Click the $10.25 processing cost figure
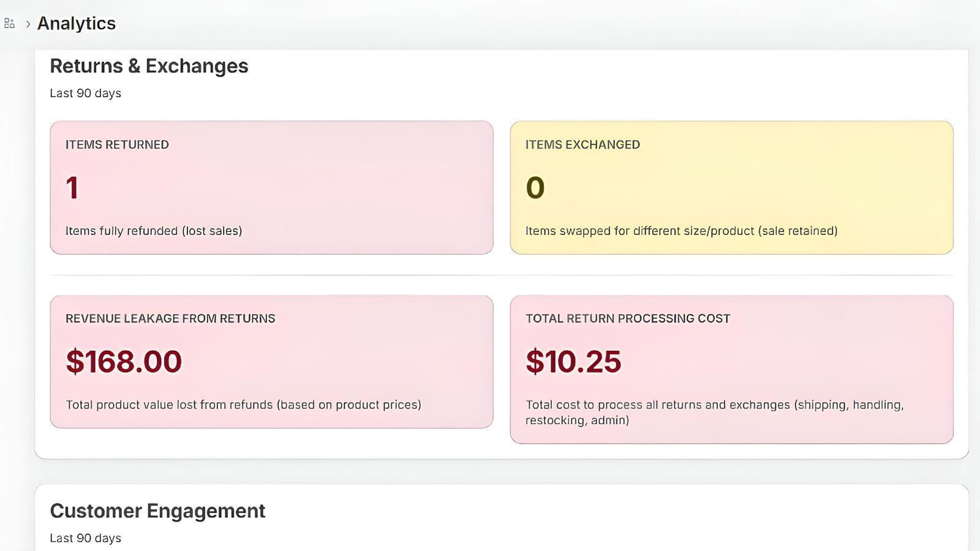Screen dimensions: 980x551 [573, 362]
